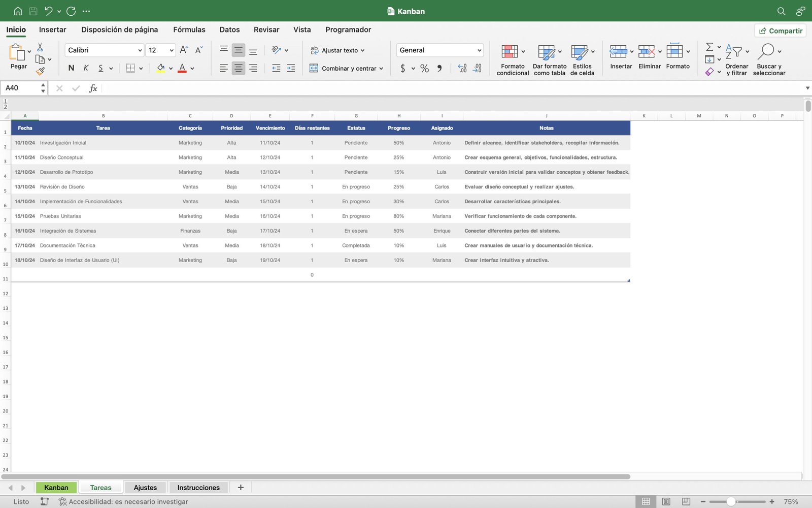Click the zoom slider handle
The height and width of the screenshot is (508, 812).
point(731,501)
